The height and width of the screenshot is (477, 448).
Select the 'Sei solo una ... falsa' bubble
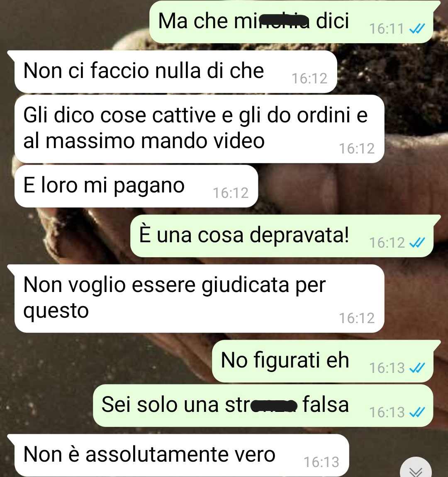pyautogui.click(x=263, y=406)
